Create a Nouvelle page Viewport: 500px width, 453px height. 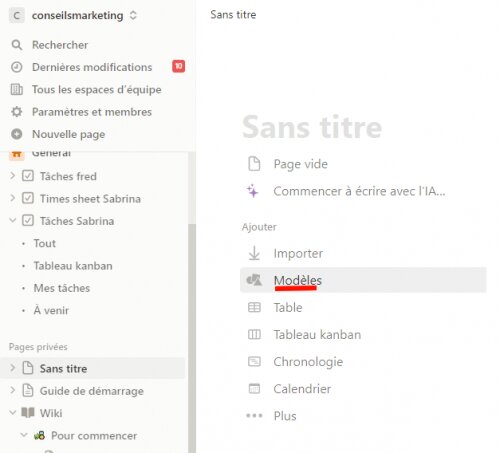pos(69,134)
